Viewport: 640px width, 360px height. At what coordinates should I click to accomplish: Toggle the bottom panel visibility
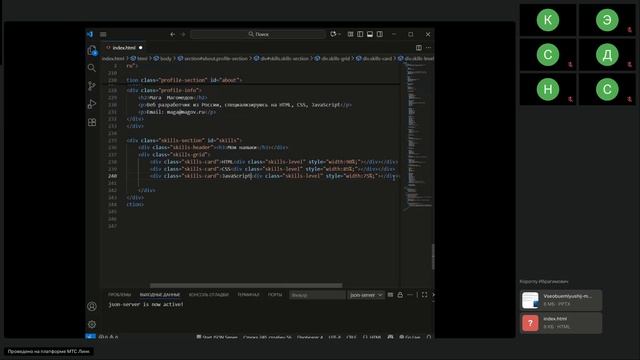[x=370, y=34]
